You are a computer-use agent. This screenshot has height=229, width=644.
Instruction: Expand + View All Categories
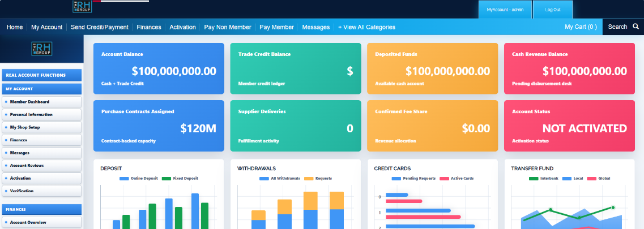367,27
